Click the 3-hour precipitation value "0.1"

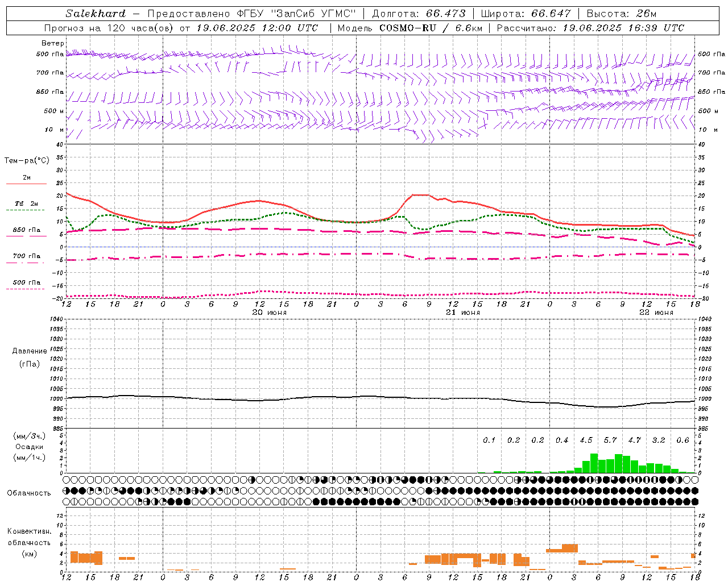pyautogui.click(x=490, y=440)
